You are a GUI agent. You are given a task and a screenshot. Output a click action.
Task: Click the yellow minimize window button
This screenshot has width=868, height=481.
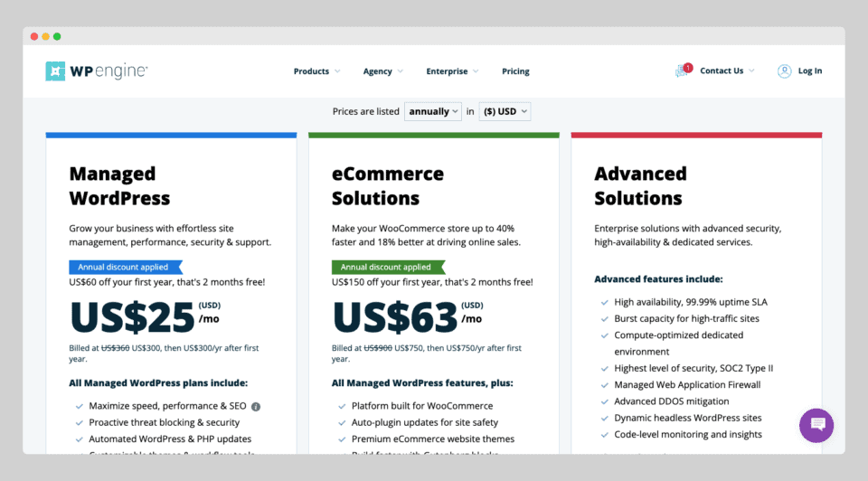[45, 36]
